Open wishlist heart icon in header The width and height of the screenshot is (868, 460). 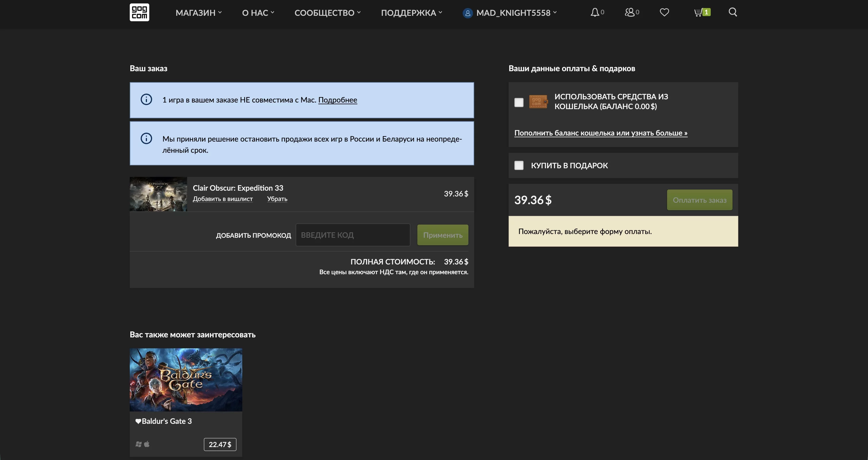pyautogui.click(x=664, y=12)
